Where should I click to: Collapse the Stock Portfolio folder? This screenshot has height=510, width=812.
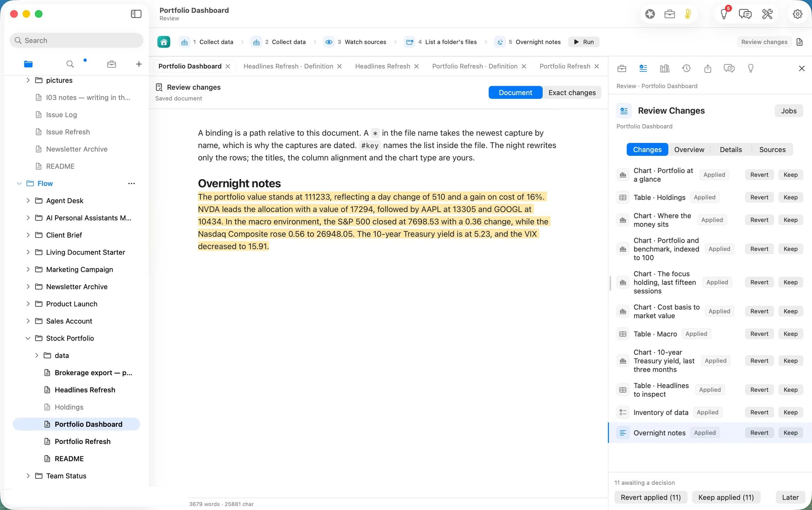28,338
